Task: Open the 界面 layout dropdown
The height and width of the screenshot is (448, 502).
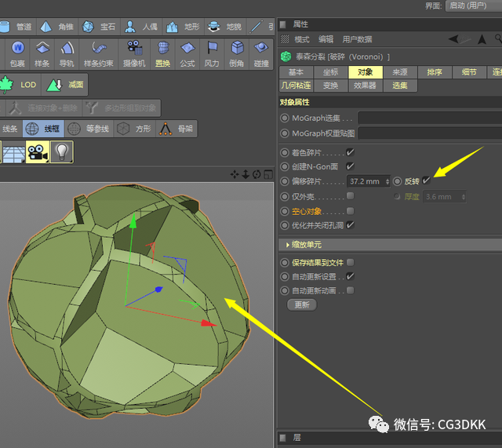Action: (x=474, y=5)
